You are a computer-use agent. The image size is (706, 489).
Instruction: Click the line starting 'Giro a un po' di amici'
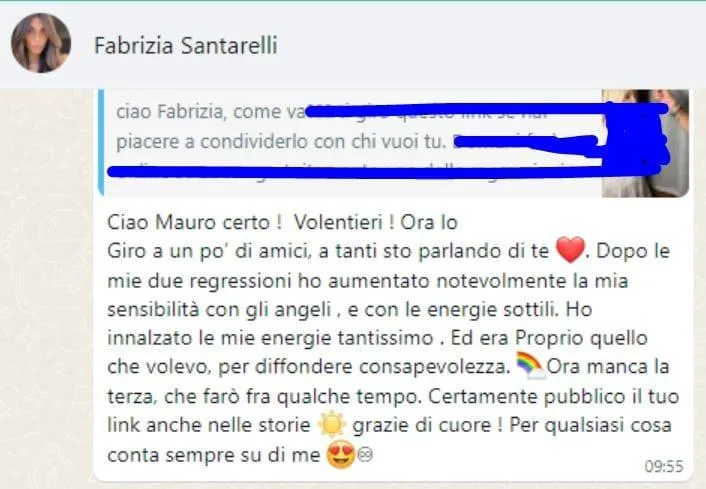(328, 251)
